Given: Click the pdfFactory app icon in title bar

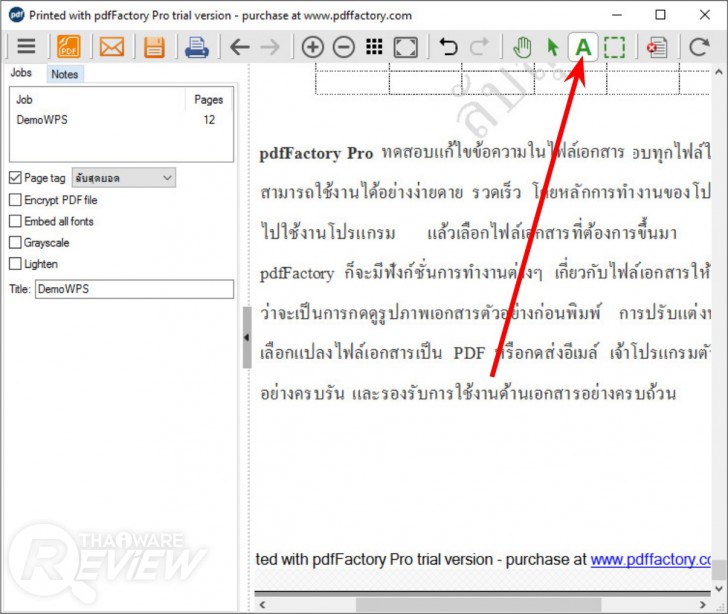Looking at the screenshot, I should point(16,15).
